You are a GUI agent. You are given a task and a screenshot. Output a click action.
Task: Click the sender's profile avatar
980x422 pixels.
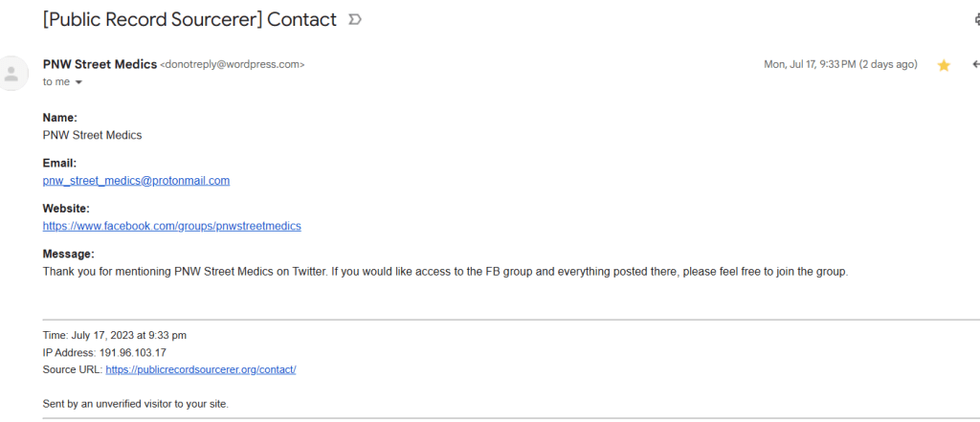(13, 73)
